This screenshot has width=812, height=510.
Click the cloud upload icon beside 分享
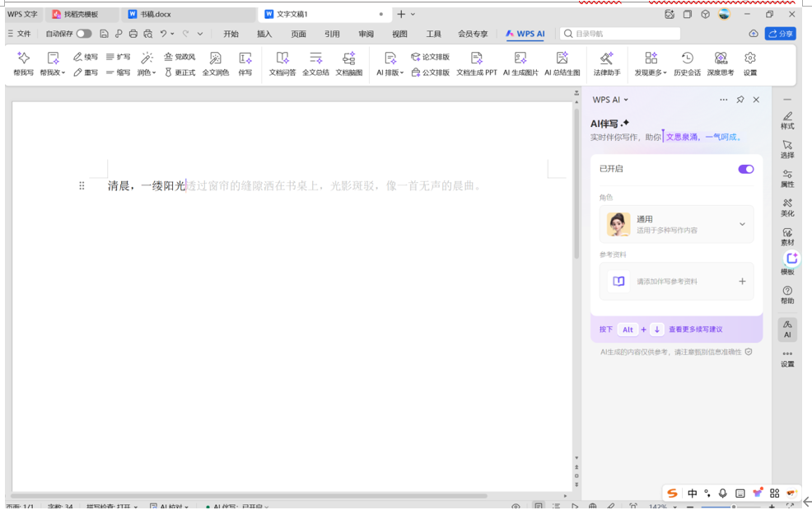[754, 34]
